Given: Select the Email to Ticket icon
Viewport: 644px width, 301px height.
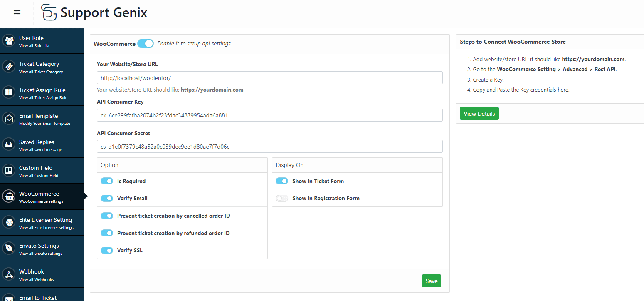Looking at the screenshot, I should coord(9,297).
